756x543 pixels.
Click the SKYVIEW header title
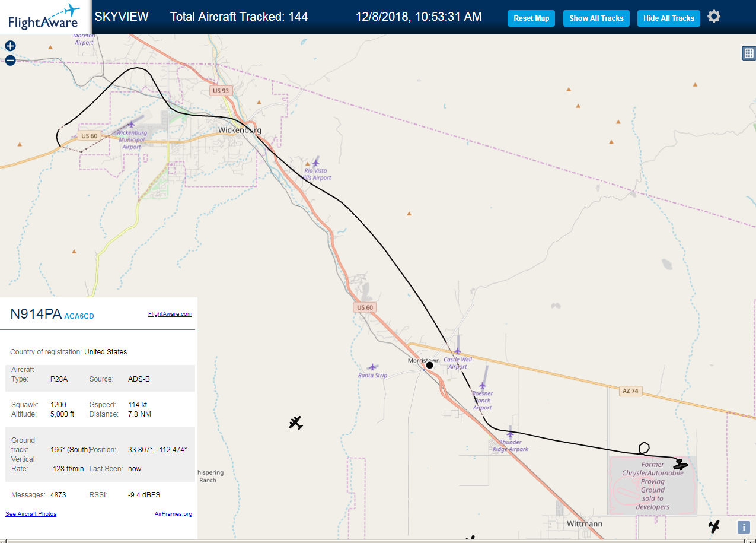122,17
